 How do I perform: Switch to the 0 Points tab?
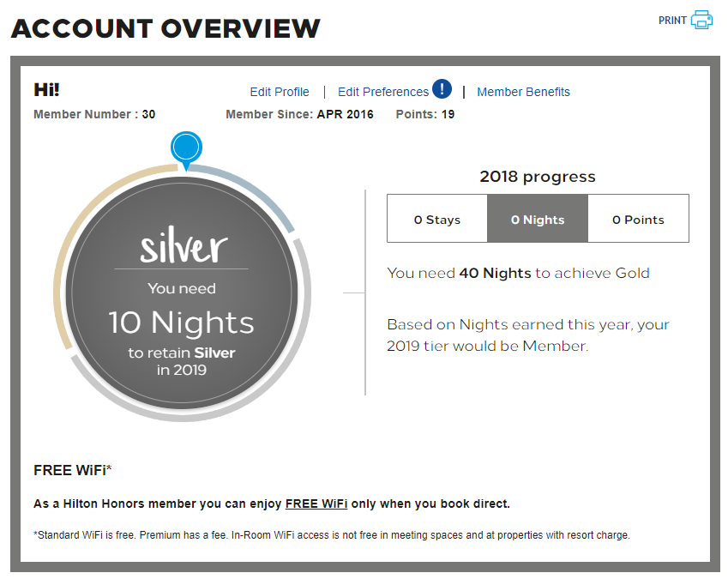[638, 219]
